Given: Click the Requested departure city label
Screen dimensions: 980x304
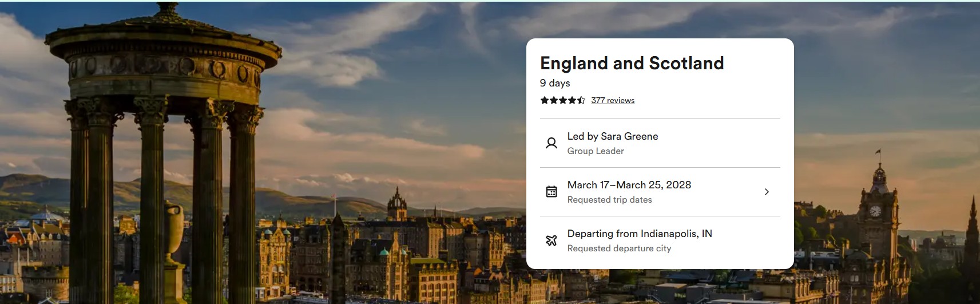Looking at the screenshot, I should click(x=619, y=248).
